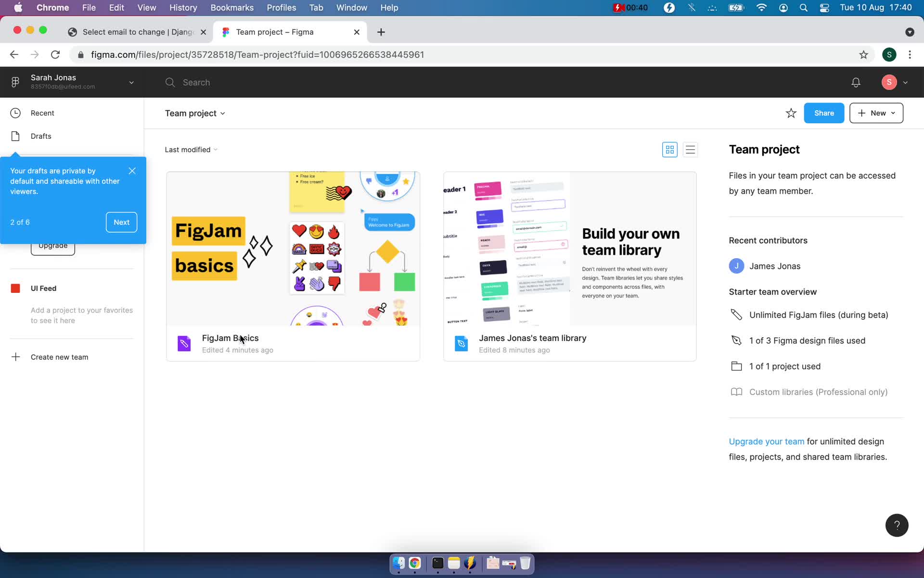The image size is (924, 578).
Task: Click the Upgrade plan toggle button
Action: coord(52,245)
